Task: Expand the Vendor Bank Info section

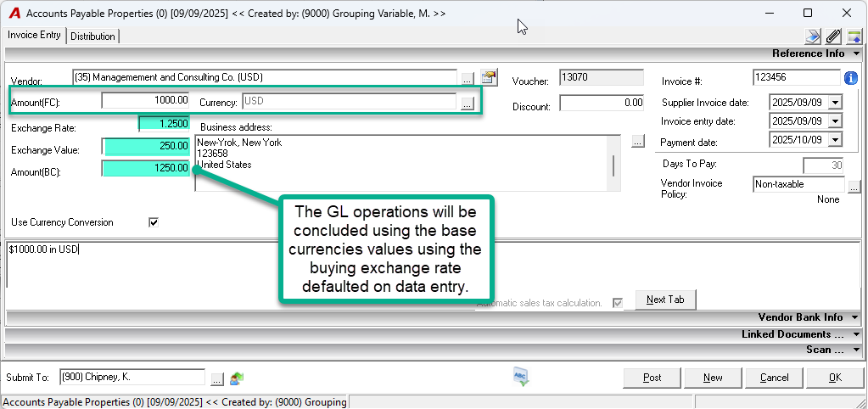Action: (856, 317)
